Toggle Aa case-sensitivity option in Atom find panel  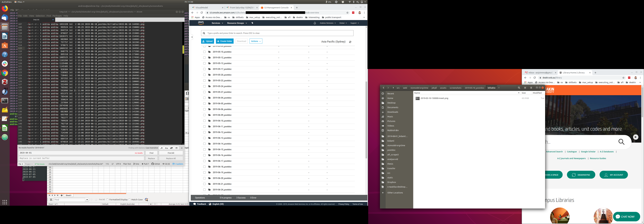tap(166, 148)
